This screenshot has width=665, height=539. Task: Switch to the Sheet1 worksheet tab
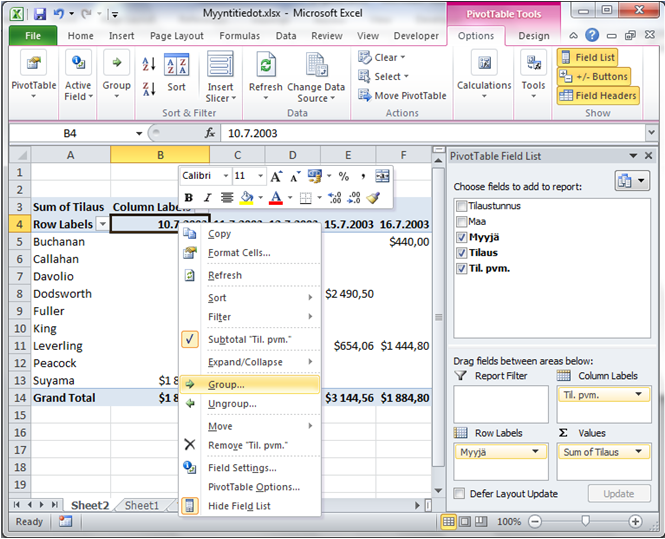[x=141, y=506]
